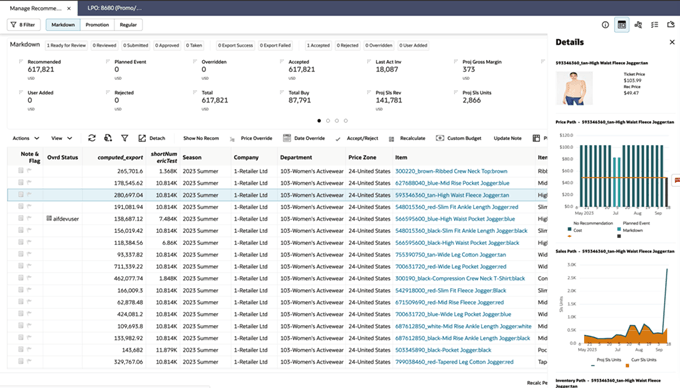Viewport: 680px width, 388px height.
Task: Select the Promotion tab
Action: point(97,25)
